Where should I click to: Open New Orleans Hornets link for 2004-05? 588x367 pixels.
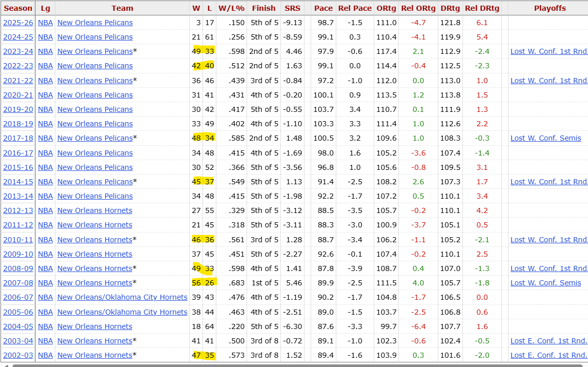pos(95,326)
